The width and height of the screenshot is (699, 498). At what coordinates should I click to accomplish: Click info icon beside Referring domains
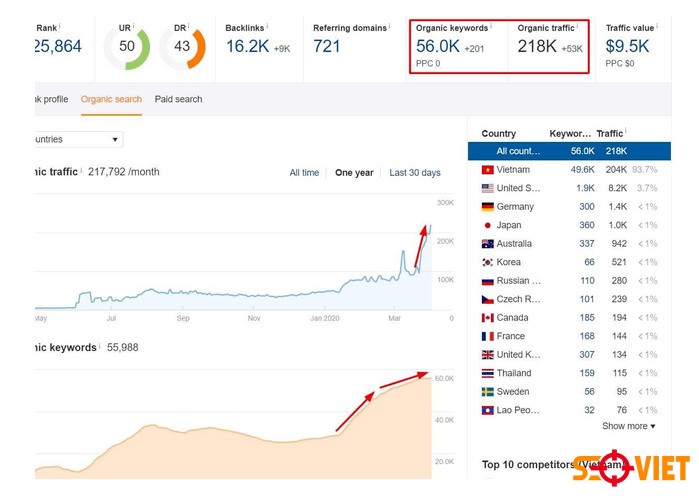click(x=389, y=26)
